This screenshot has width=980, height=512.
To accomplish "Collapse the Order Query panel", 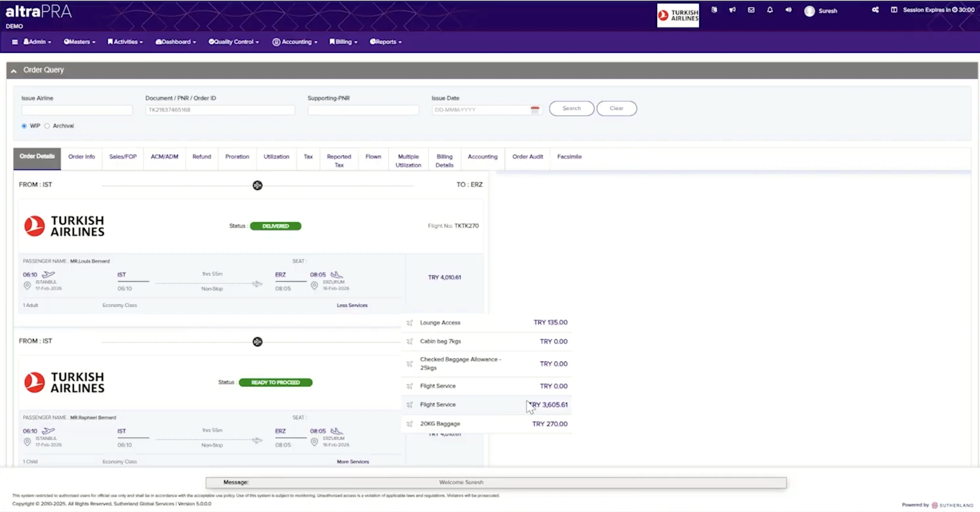I will [x=14, y=70].
